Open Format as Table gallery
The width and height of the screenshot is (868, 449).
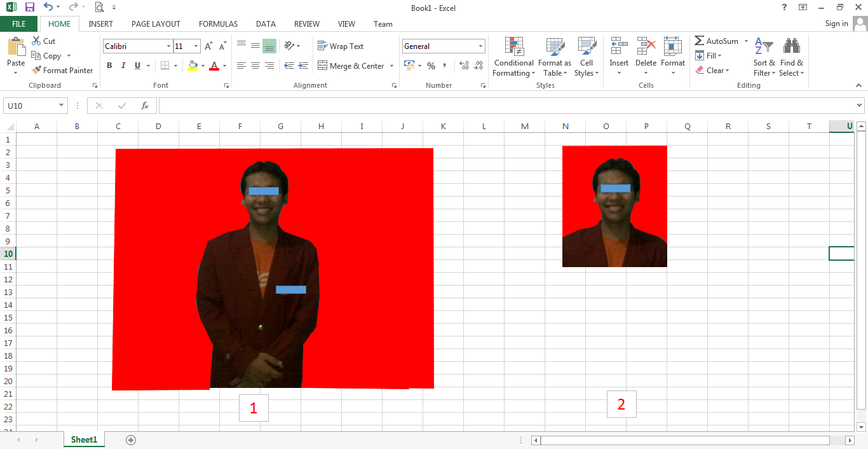(555, 57)
